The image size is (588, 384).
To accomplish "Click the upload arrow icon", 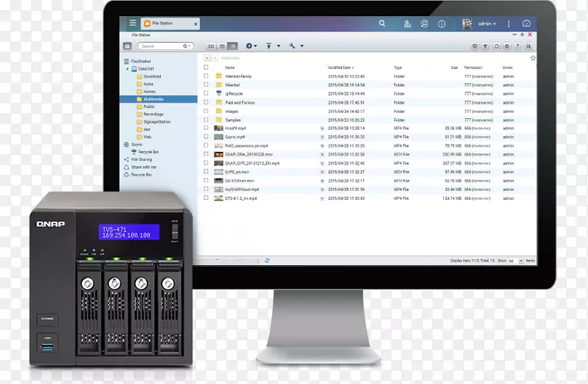I will click(x=269, y=46).
